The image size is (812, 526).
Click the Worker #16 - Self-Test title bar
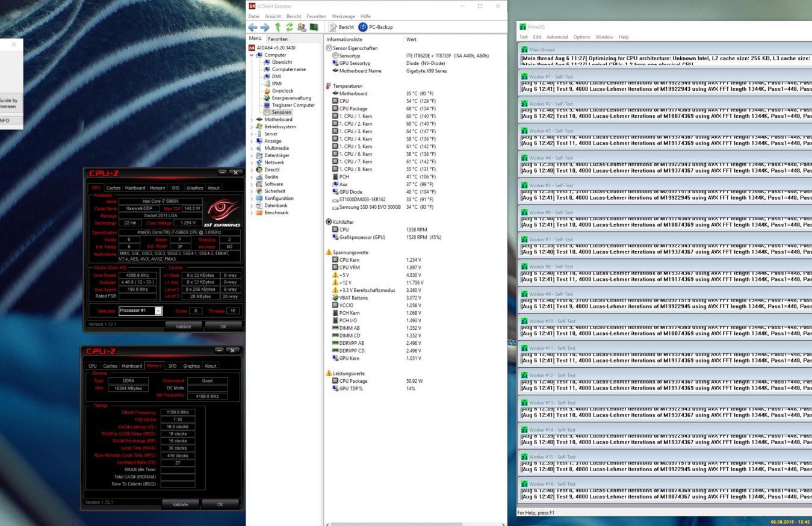tap(665, 484)
